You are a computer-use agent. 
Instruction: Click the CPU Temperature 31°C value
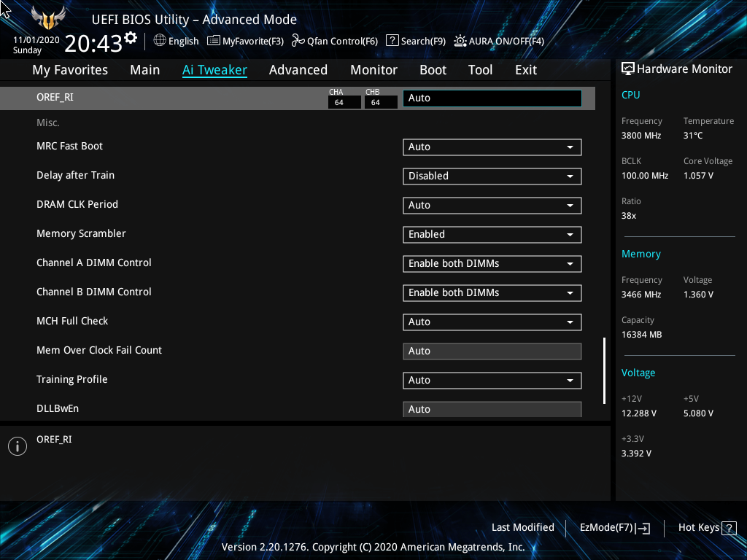coord(693,136)
